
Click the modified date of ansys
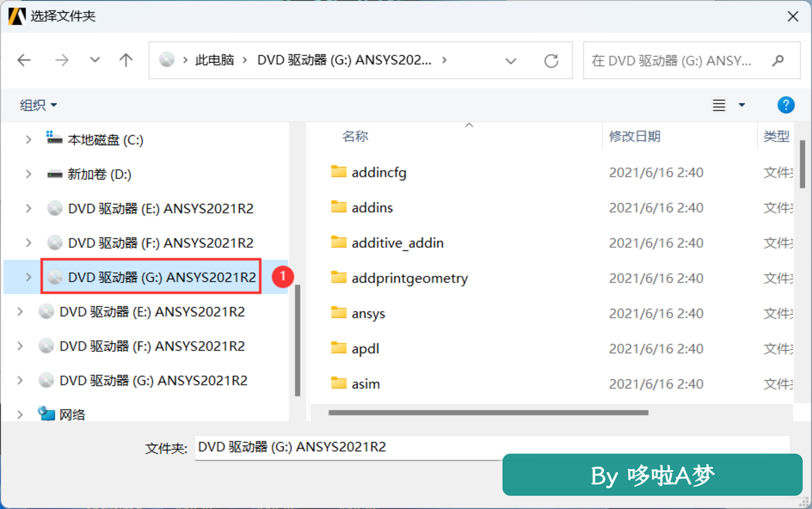[x=656, y=314]
